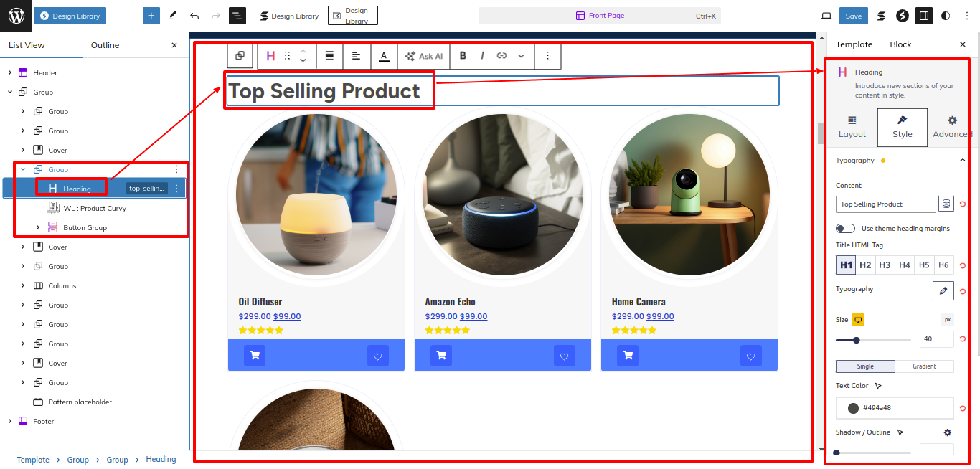Click the Template breadcrumb link
Screen dimensions: 980x469
coord(33,460)
